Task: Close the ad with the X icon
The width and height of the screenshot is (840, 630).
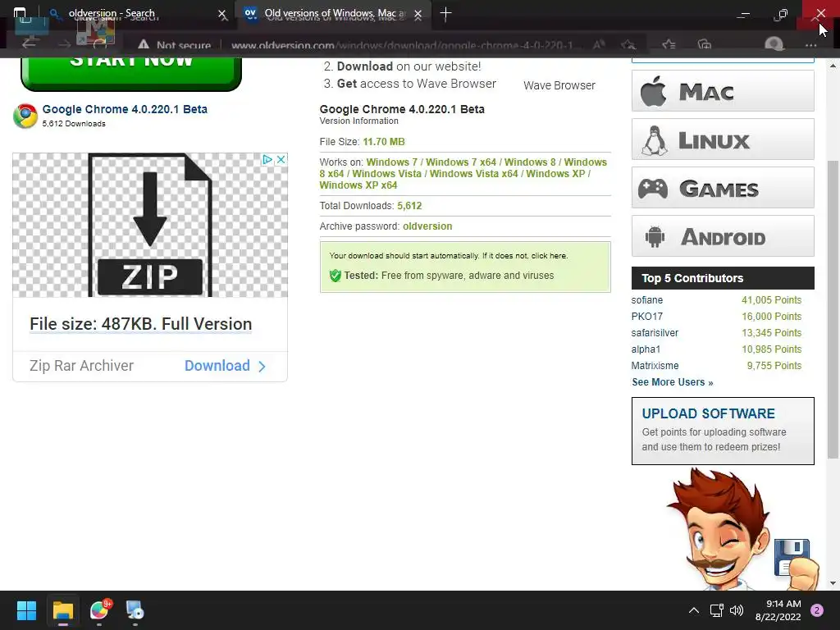Action: click(x=281, y=159)
